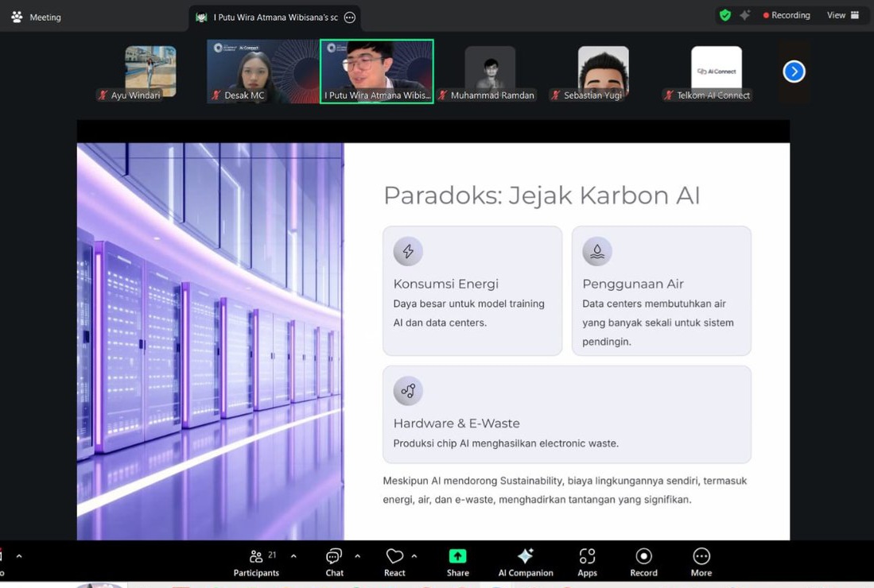Click the Recording indicator

point(786,15)
